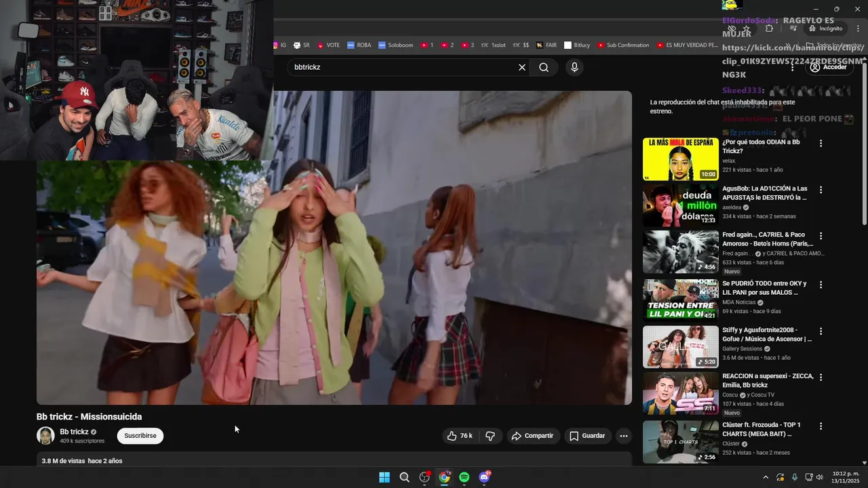Open the taskbar clock and date
The height and width of the screenshot is (488, 868).
click(846, 477)
